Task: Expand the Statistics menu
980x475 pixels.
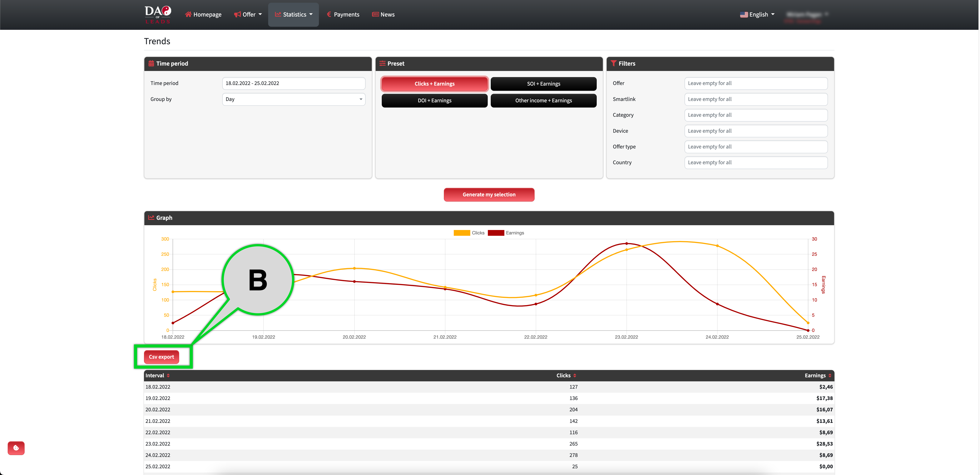Action: tap(293, 14)
